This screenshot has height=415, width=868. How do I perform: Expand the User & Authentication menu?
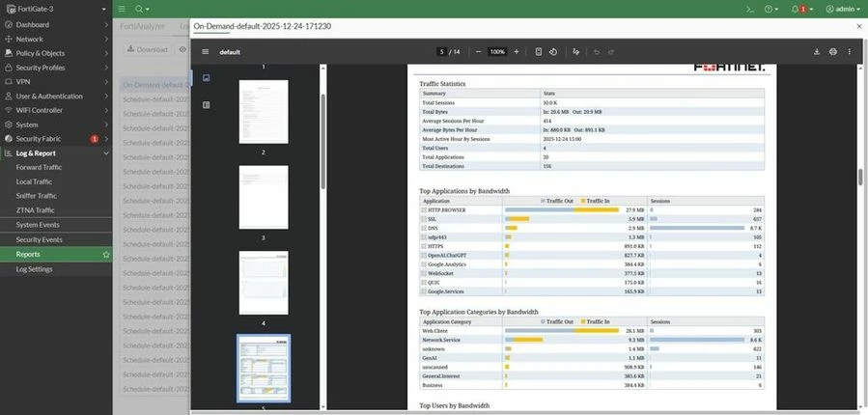56,97
